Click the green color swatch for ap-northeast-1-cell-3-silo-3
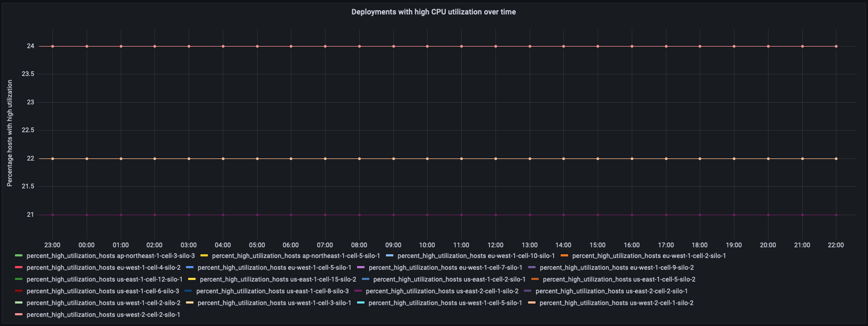Screen dimensions: 868x326 (19, 256)
